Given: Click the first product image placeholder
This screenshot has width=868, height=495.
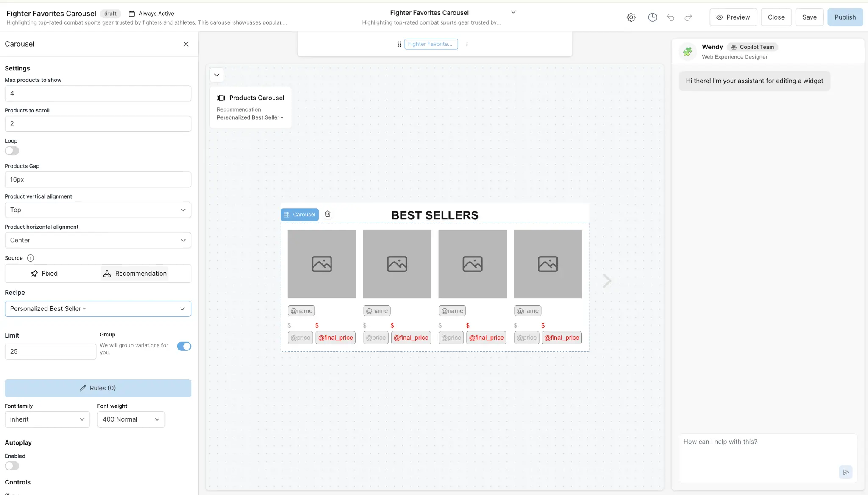Looking at the screenshot, I should [x=322, y=264].
